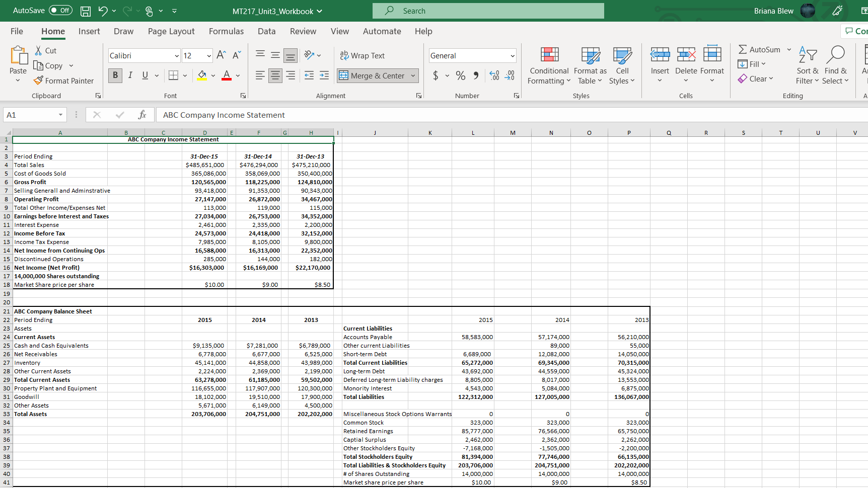Toggle Merge & Center
868x488 pixels.
pos(372,75)
